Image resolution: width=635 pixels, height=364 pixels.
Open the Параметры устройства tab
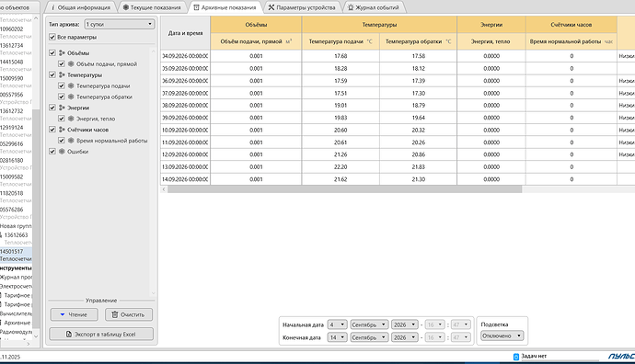click(x=302, y=7)
